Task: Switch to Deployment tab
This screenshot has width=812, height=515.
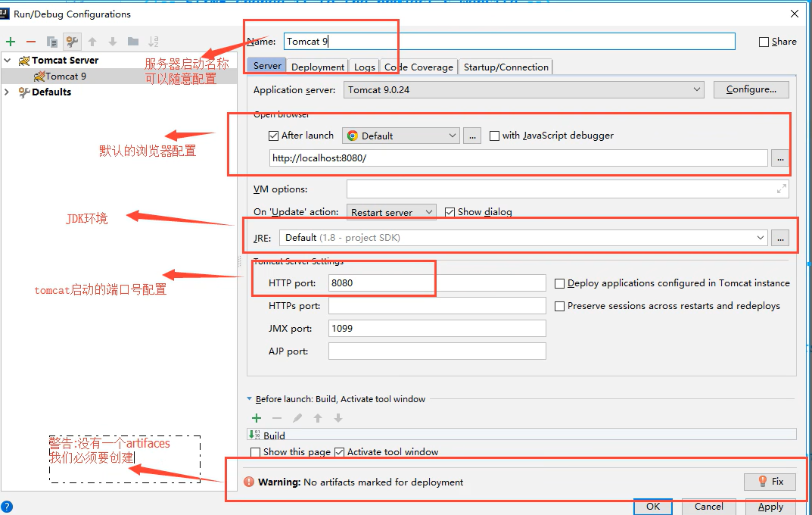Action: pyautogui.click(x=317, y=67)
